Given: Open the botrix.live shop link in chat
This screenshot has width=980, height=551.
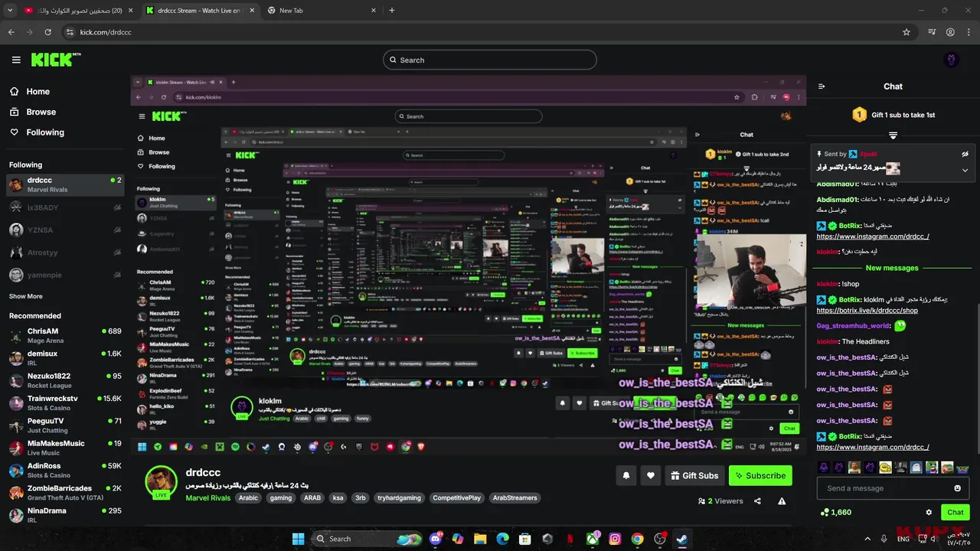Looking at the screenshot, I should pyautogui.click(x=867, y=311).
